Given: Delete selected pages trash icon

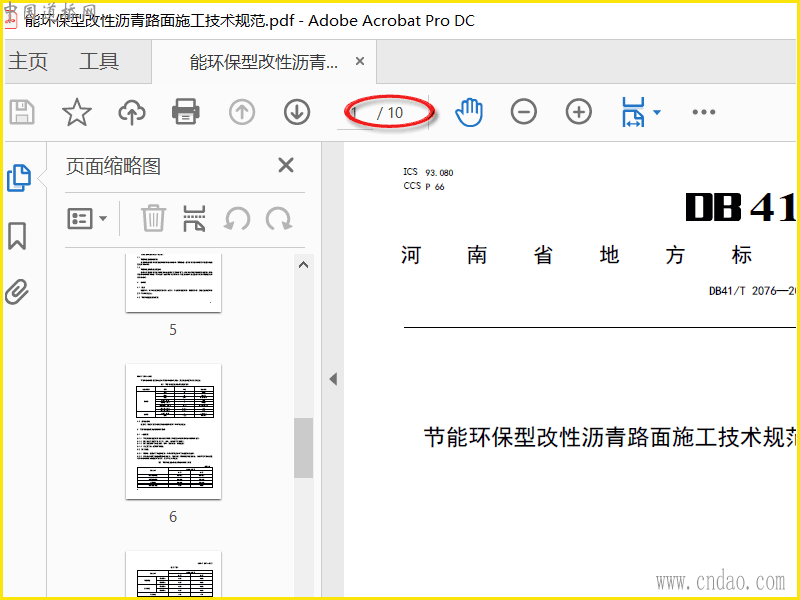Looking at the screenshot, I should point(153,218).
